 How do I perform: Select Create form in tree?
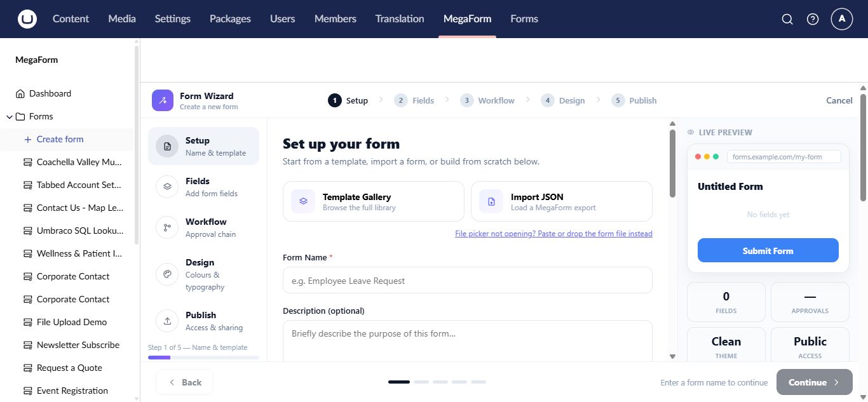[60, 139]
